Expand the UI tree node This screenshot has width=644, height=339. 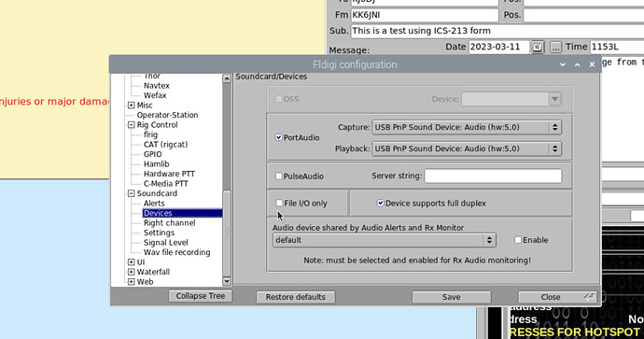131,262
